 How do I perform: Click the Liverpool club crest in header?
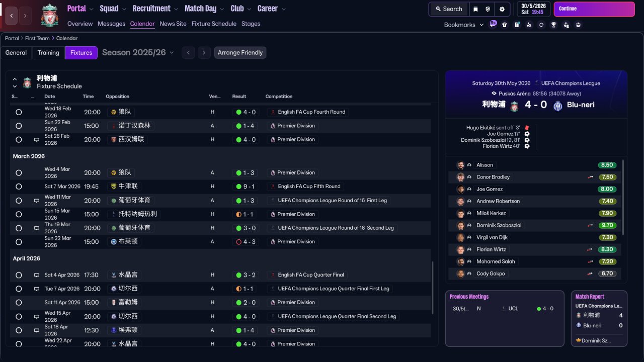[50, 15]
